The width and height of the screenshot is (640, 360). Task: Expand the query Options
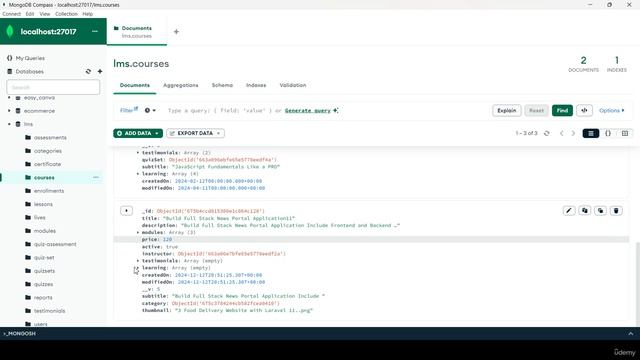pyautogui.click(x=611, y=111)
